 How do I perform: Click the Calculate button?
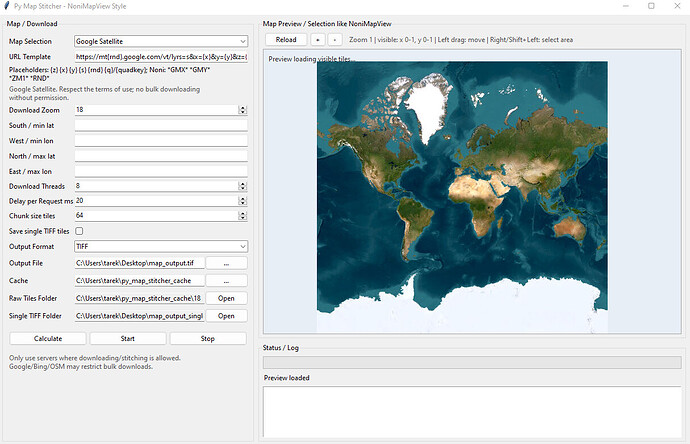(48, 338)
